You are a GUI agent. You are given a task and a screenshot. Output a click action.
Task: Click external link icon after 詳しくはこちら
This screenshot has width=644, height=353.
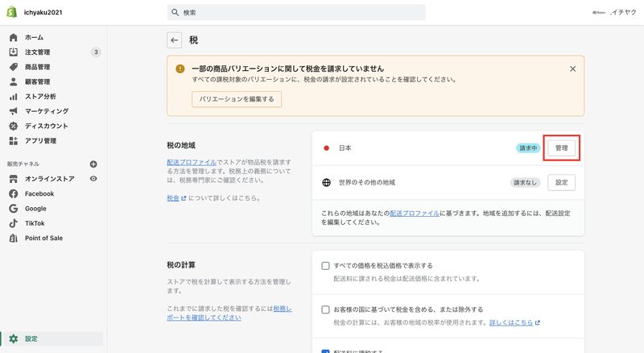tap(538, 322)
